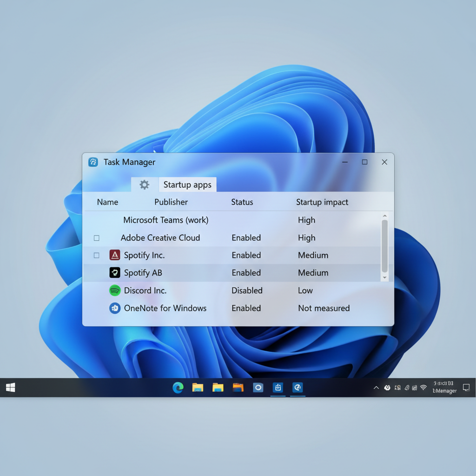Click the blue icon beside OneNote for Windows
Screen dimensions: 476x476
[x=115, y=308]
